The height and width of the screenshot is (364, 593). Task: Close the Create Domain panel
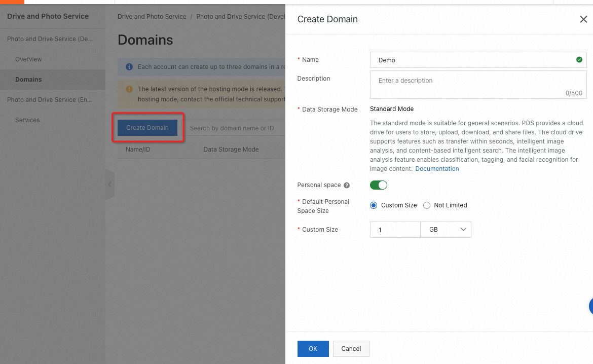pyautogui.click(x=583, y=19)
